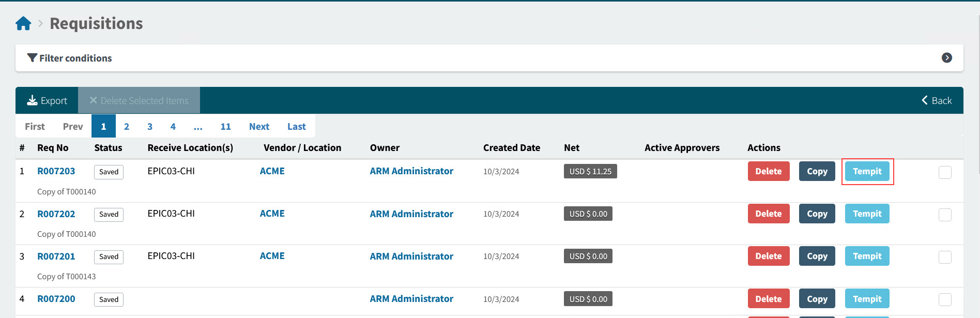
Task: Click Delete Selected Items button
Action: (139, 100)
